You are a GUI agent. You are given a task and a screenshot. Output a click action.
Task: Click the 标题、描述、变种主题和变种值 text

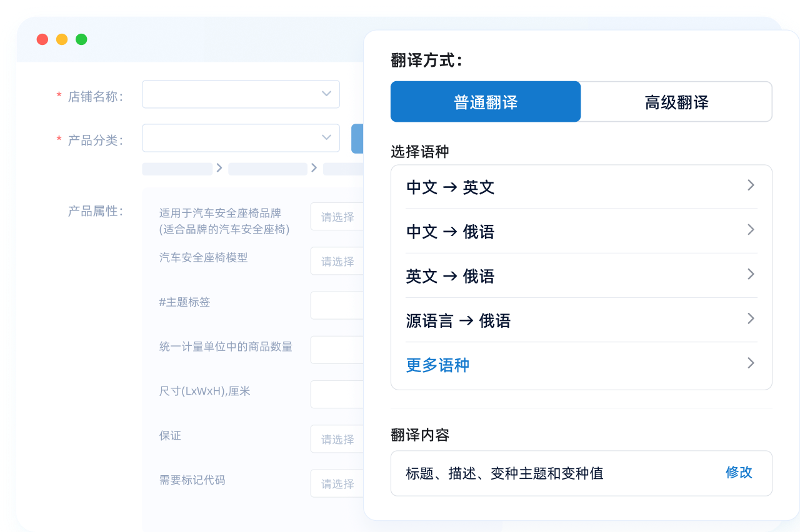[x=504, y=473]
